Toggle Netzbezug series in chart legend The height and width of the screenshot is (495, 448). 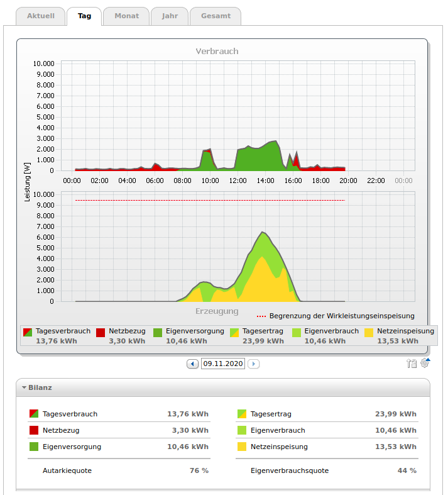pyautogui.click(x=126, y=331)
